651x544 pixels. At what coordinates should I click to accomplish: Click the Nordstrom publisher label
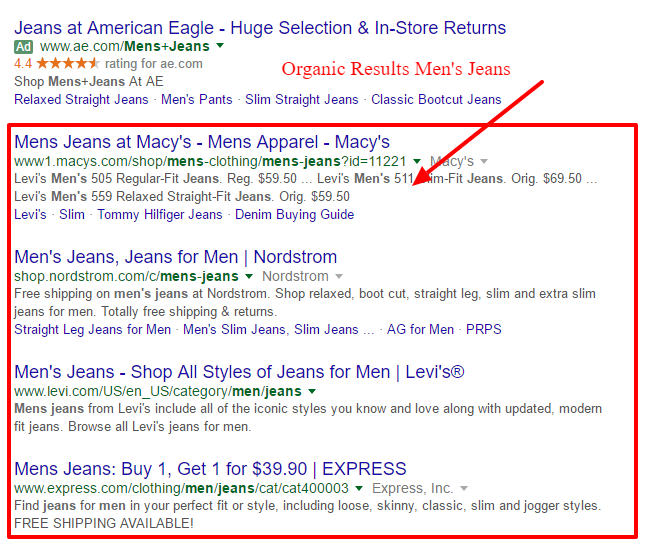295,276
